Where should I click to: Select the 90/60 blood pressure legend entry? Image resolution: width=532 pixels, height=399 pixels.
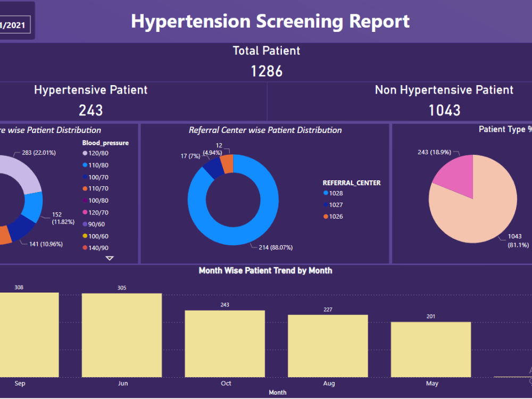94,225
